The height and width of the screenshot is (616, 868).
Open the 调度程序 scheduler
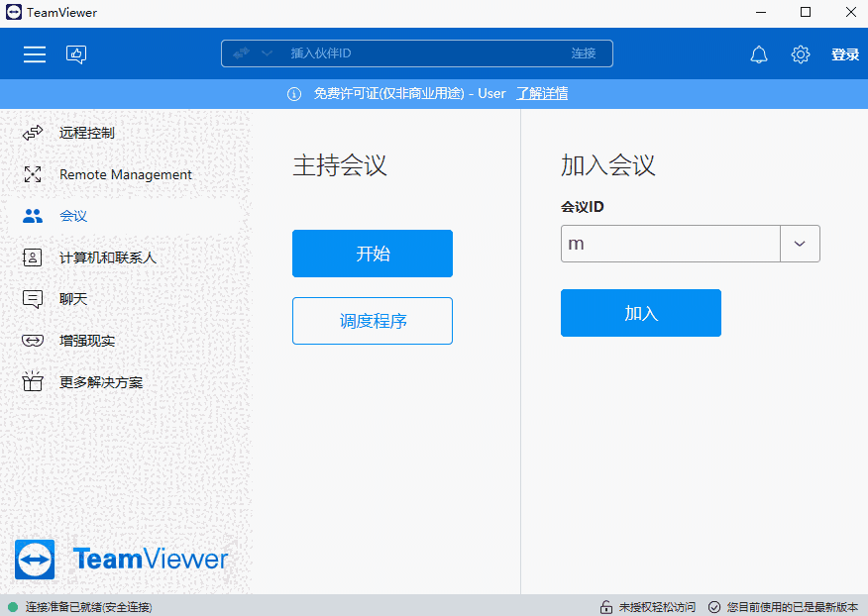click(372, 320)
